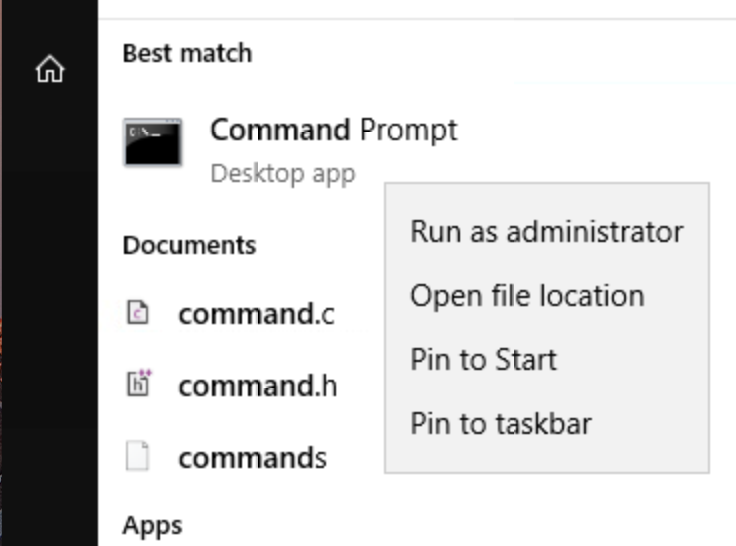
Task: Click the desktop strip at far left edge
Action: click(x=3, y=300)
